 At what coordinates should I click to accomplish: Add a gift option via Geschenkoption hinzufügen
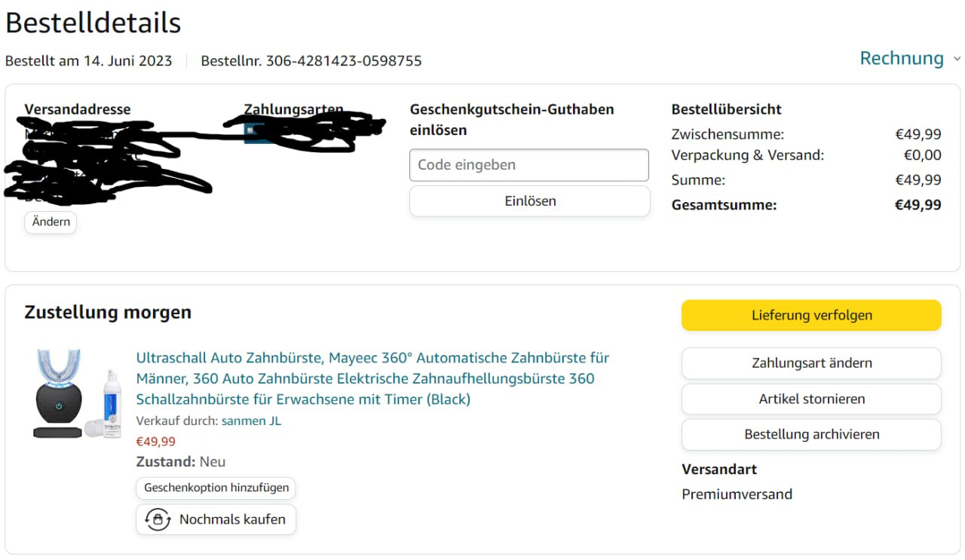coord(216,488)
